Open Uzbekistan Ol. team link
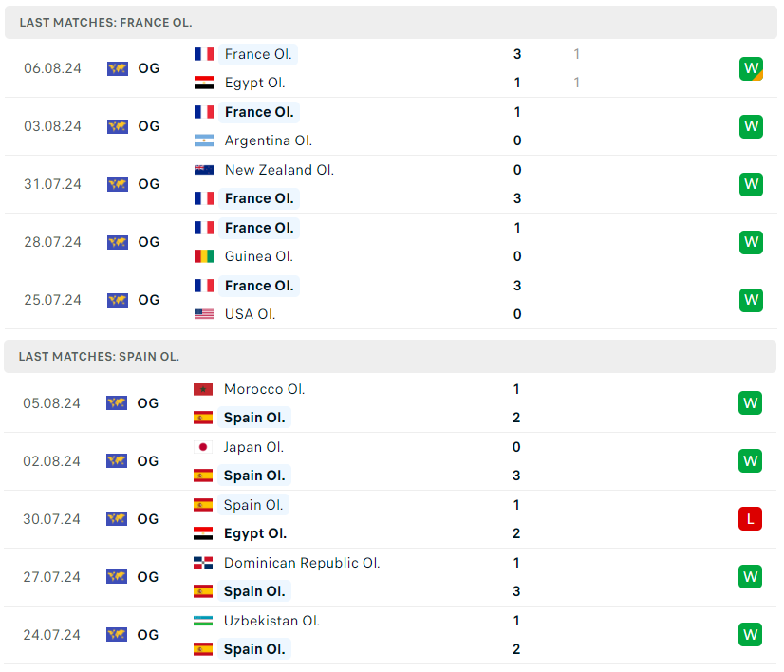The width and height of the screenshot is (784, 672). 271,621
